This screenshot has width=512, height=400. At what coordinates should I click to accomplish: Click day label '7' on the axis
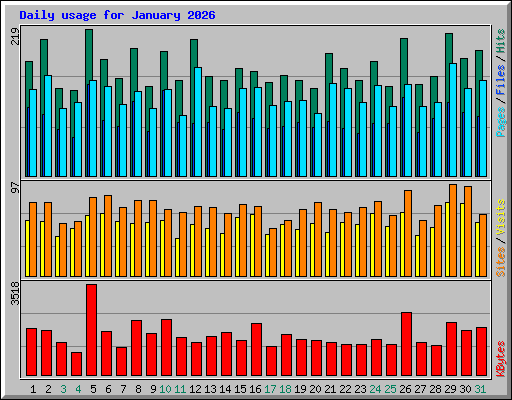tap(123, 389)
